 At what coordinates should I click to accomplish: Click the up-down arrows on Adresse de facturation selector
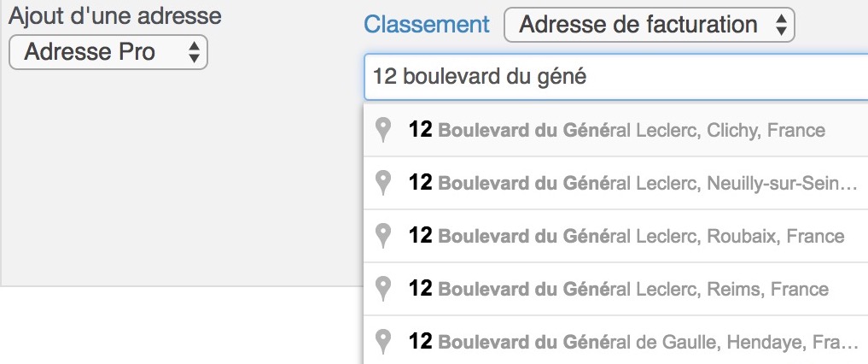(x=781, y=25)
